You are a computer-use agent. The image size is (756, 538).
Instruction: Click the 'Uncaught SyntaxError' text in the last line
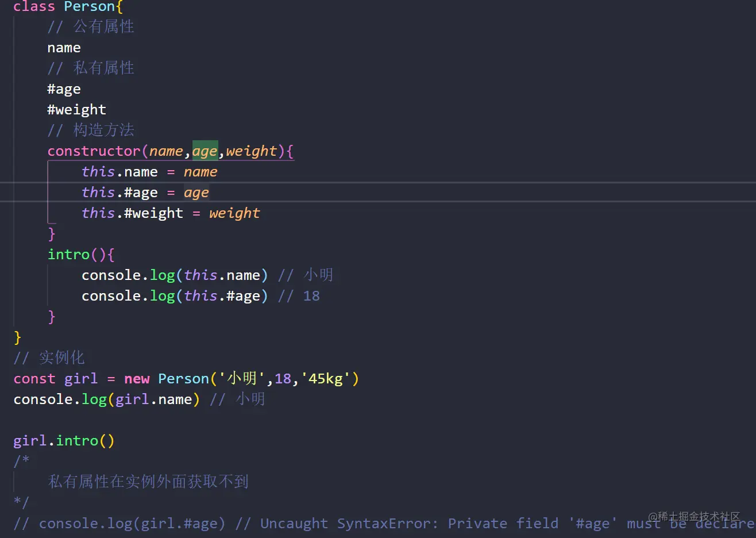(348, 524)
